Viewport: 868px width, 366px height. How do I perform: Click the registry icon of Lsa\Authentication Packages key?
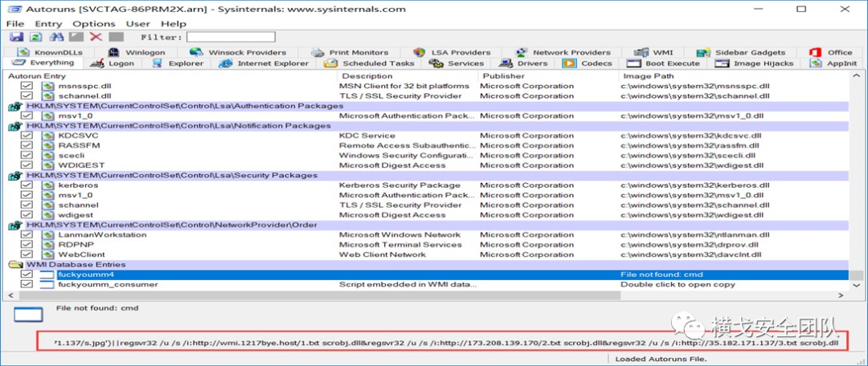14,106
